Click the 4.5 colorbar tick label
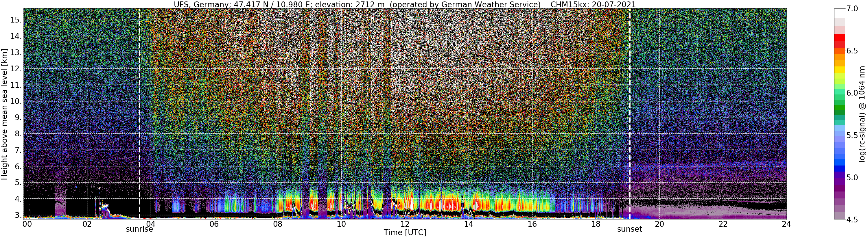 852,220
